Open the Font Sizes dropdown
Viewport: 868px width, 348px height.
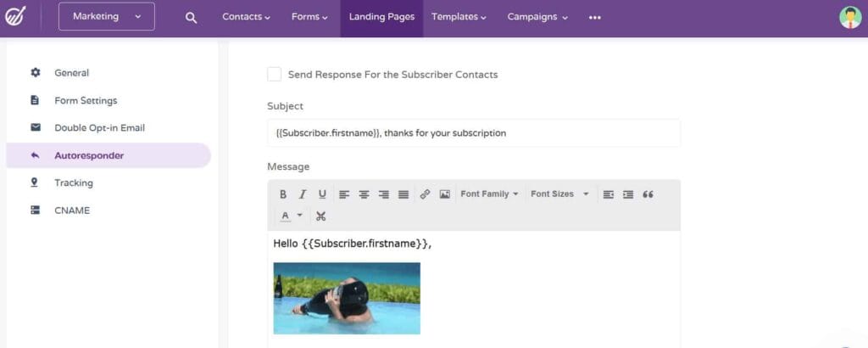(x=559, y=194)
